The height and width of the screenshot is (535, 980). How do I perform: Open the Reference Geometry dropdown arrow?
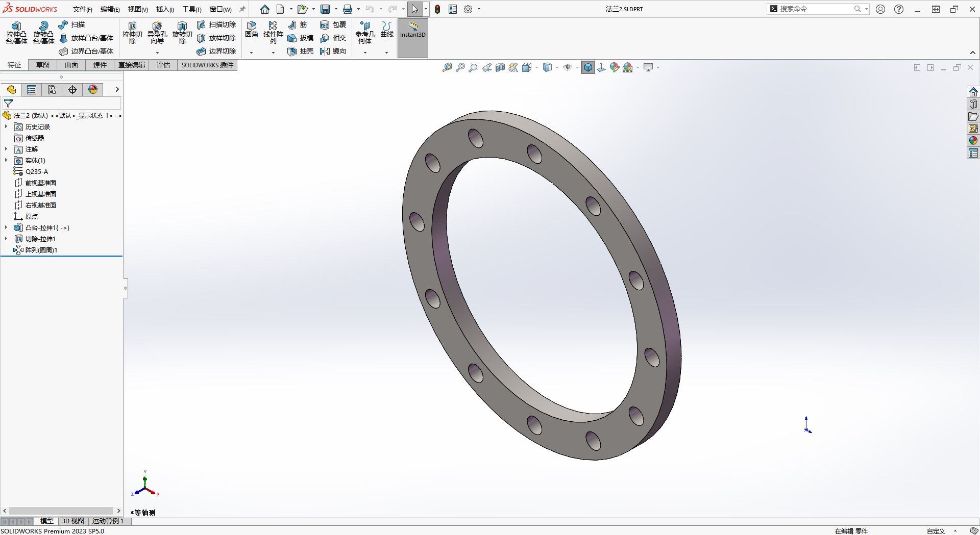click(365, 53)
